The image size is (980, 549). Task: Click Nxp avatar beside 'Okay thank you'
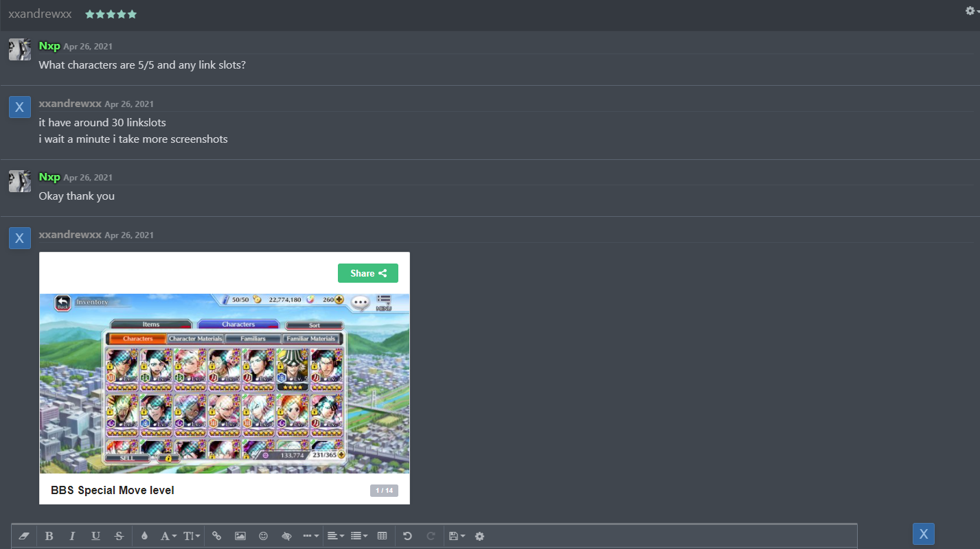click(x=19, y=181)
